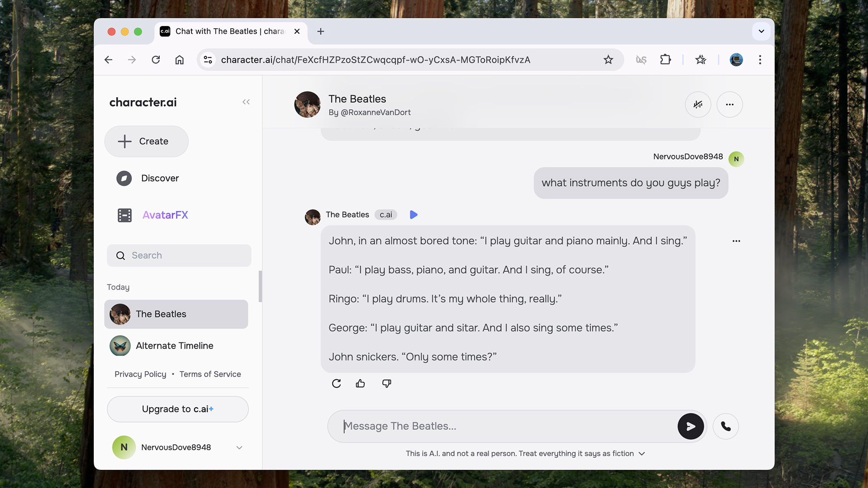Reload the page

(x=156, y=60)
